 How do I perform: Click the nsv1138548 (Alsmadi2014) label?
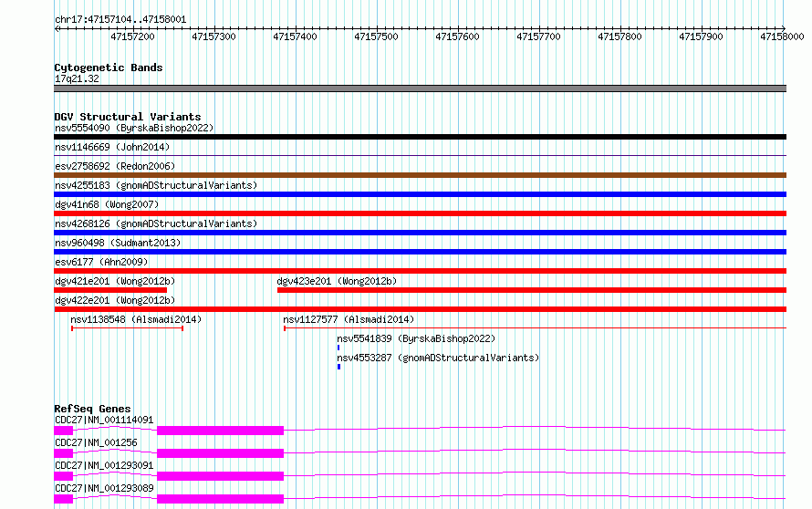(x=136, y=319)
